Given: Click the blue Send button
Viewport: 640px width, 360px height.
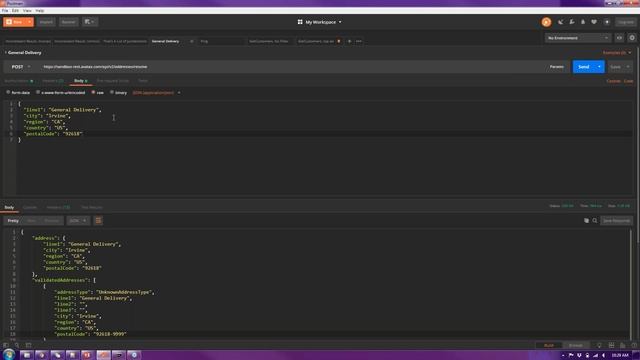Looking at the screenshot, I should [584, 67].
